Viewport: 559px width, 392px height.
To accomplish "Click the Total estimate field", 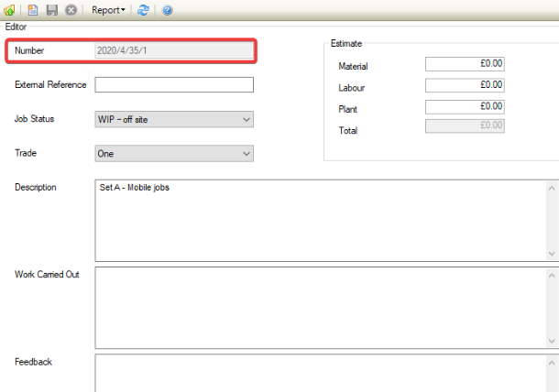I will pos(466,126).
